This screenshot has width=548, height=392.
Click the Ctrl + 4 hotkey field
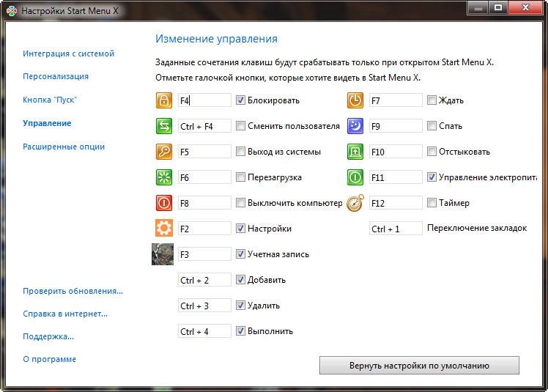[204, 331]
